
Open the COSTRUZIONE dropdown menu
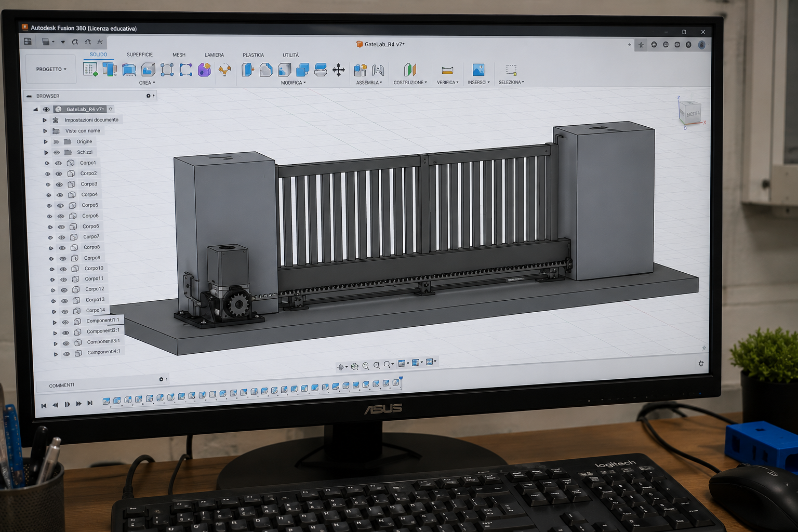410,82
